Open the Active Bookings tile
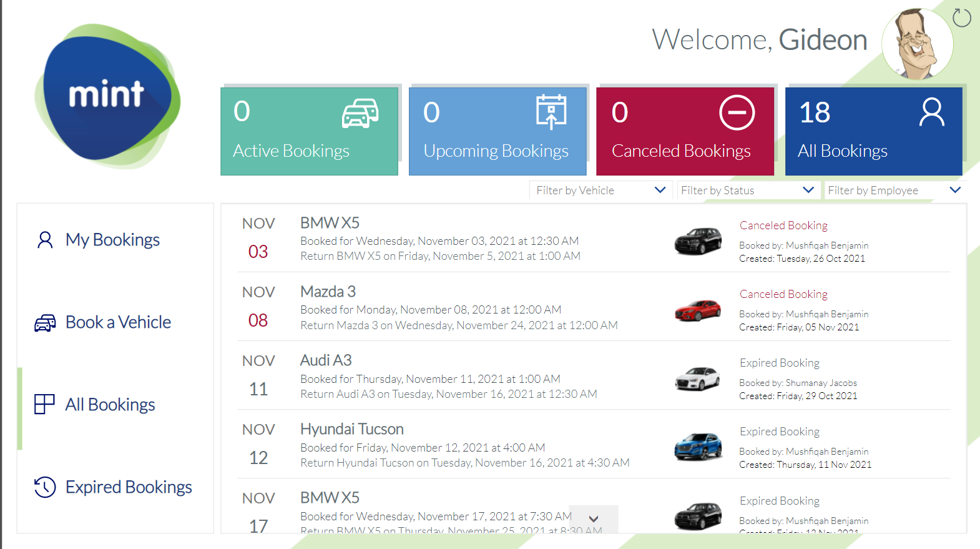Image resolution: width=980 pixels, height=549 pixels. coord(309,131)
